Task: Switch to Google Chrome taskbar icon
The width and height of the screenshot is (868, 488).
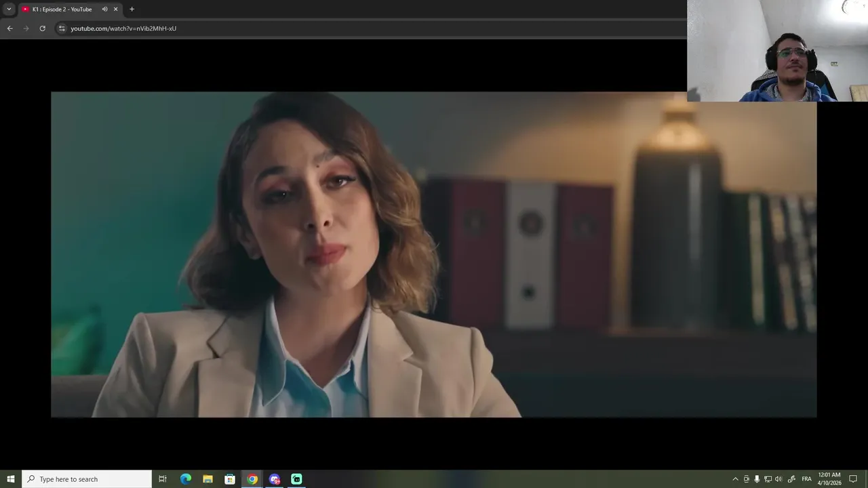Action: click(x=252, y=479)
